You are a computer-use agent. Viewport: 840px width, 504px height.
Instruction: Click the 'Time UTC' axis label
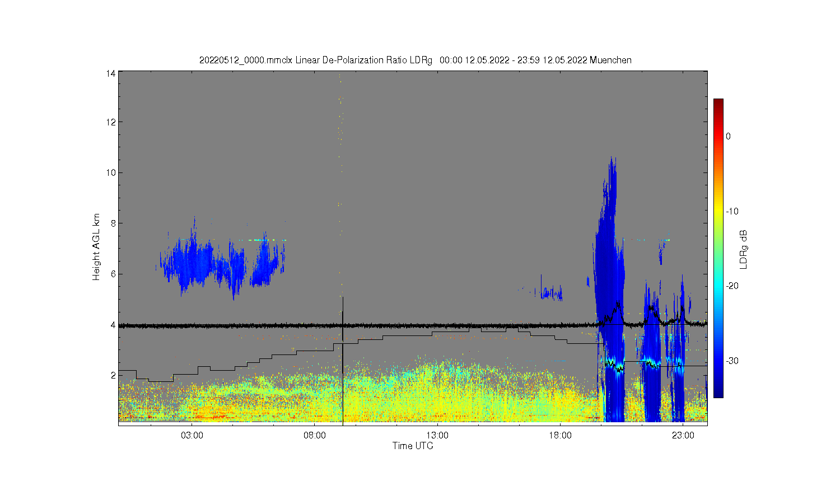413,446
